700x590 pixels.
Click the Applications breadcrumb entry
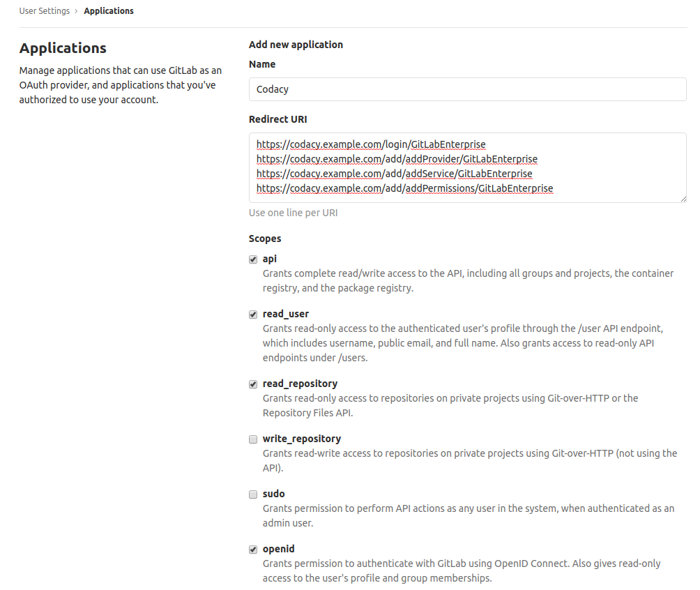tap(109, 10)
